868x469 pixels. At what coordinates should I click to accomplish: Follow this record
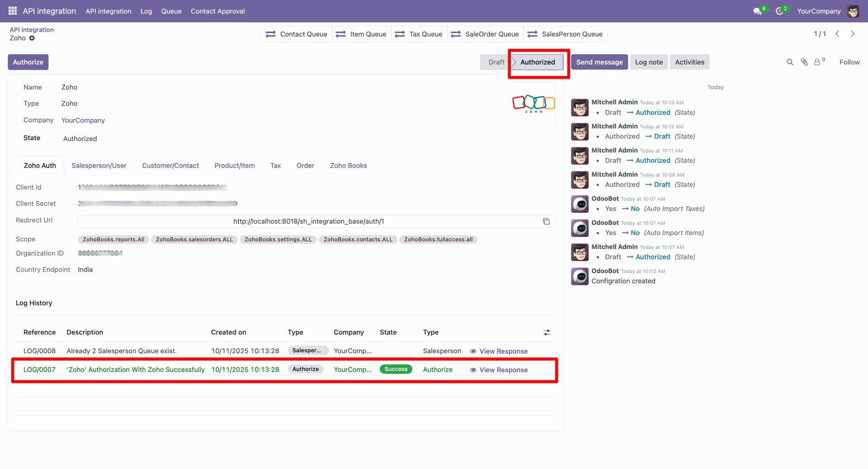click(x=849, y=62)
